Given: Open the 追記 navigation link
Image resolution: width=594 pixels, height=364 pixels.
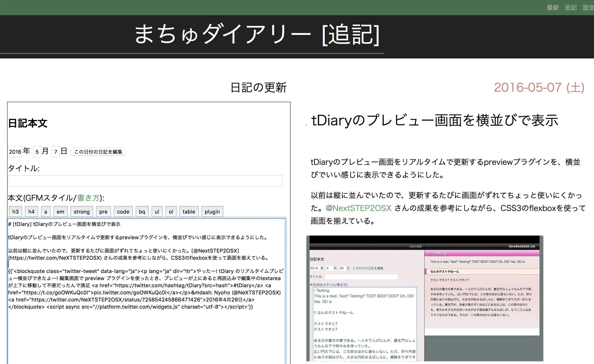Looking at the screenshot, I should click(571, 8).
